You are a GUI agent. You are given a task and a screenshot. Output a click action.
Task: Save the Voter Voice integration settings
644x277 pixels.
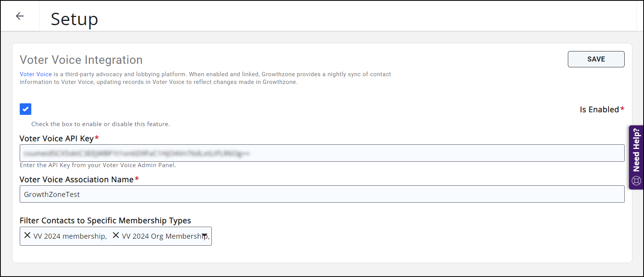596,59
